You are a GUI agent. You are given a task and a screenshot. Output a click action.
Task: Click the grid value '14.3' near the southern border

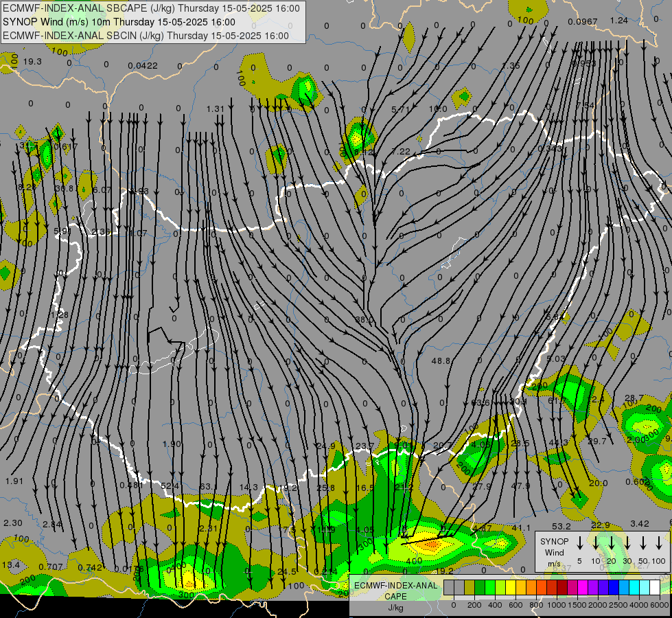(248, 487)
